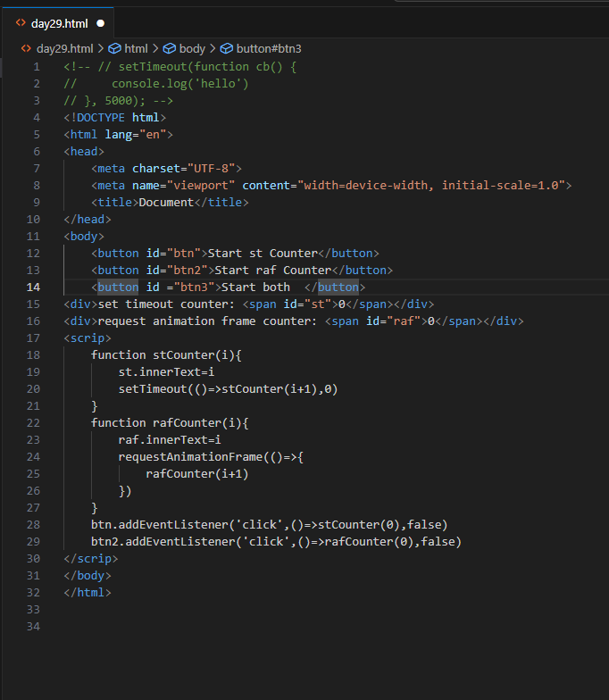Click id="raf" span attribute
The image size is (609, 700).
tap(393, 321)
